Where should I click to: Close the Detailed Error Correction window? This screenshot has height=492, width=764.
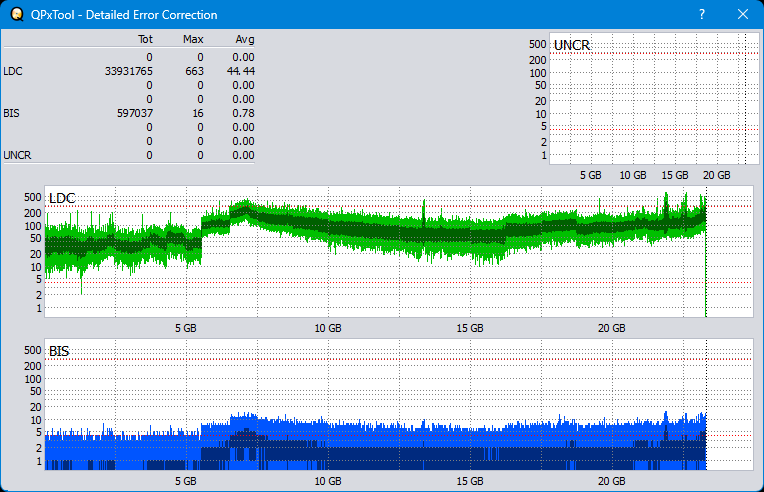click(x=743, y=15)
